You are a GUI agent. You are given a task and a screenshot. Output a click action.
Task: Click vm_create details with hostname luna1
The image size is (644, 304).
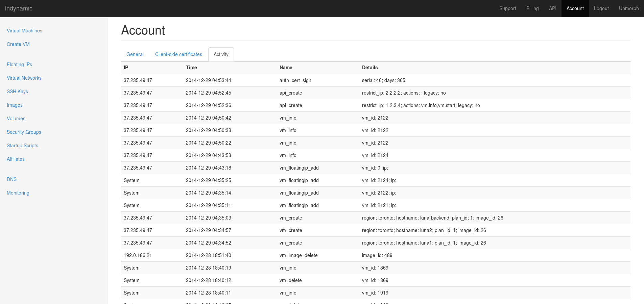[424, 243]
